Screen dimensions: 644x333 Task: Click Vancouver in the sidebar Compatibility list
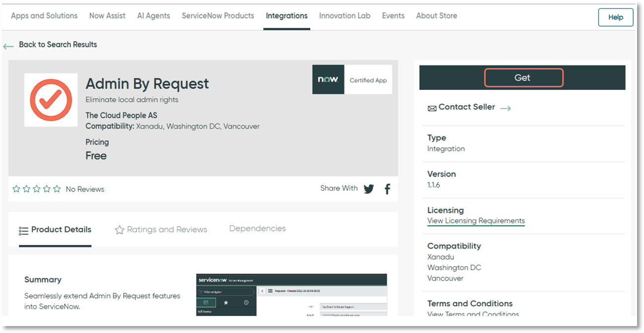pyautogui.click(x=445, y=278)
